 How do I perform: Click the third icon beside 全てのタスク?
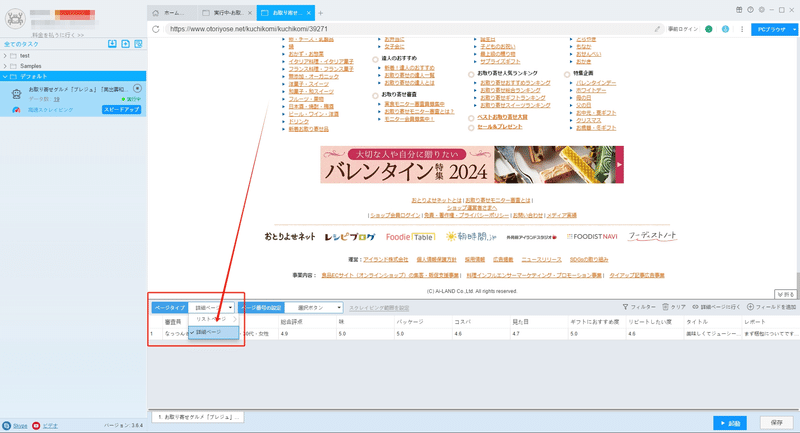[138, 44]
